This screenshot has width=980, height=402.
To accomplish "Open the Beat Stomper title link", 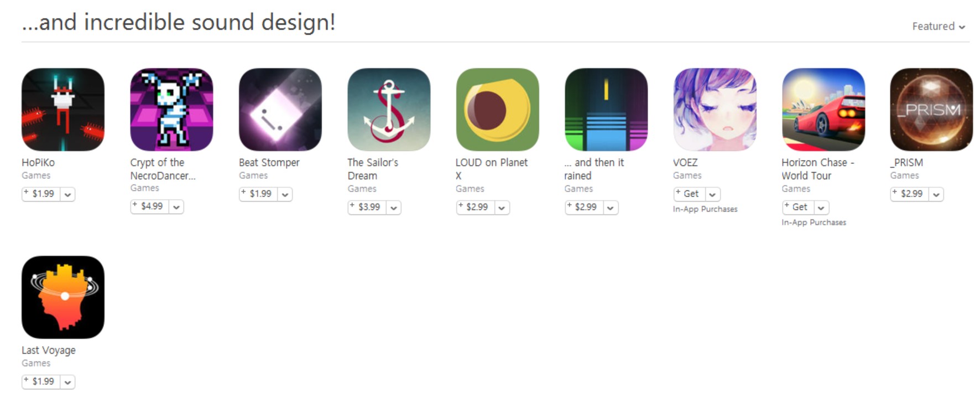I will 269,162.
